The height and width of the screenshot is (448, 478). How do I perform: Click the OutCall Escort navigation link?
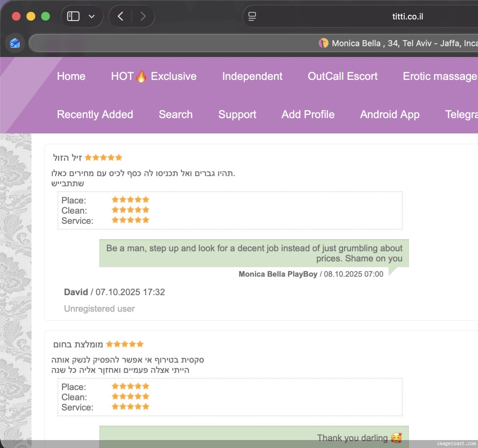pos(342,76)
